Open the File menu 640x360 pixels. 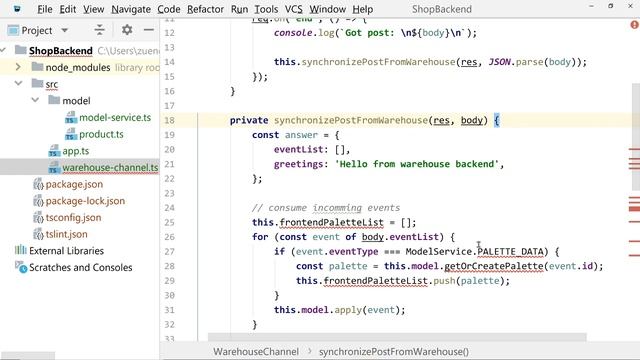point(44,9)
